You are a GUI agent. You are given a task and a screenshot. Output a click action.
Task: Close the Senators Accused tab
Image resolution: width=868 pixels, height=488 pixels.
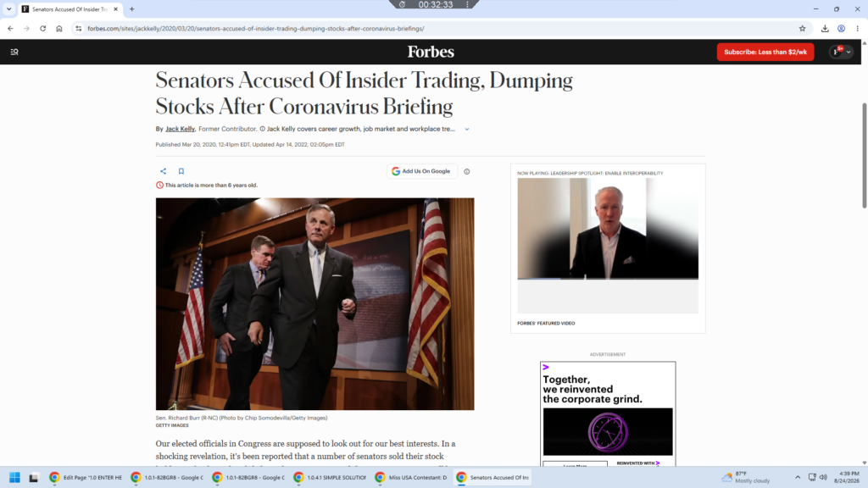click(115, 8)
